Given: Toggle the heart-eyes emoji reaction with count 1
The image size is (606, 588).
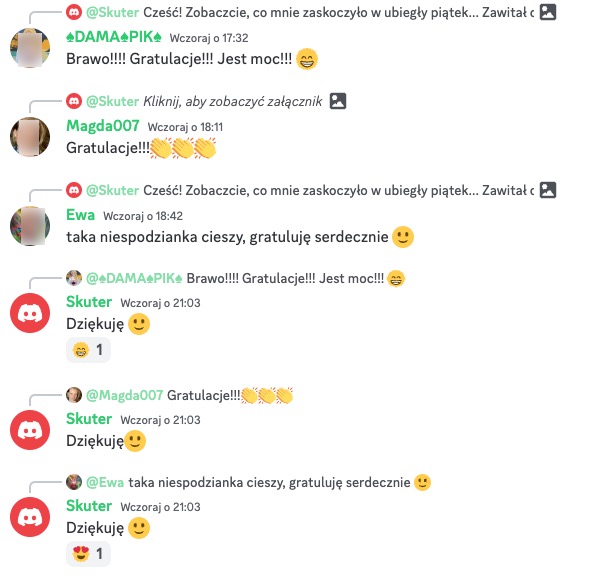Looking at the screenshot, I should coord(89,554).
